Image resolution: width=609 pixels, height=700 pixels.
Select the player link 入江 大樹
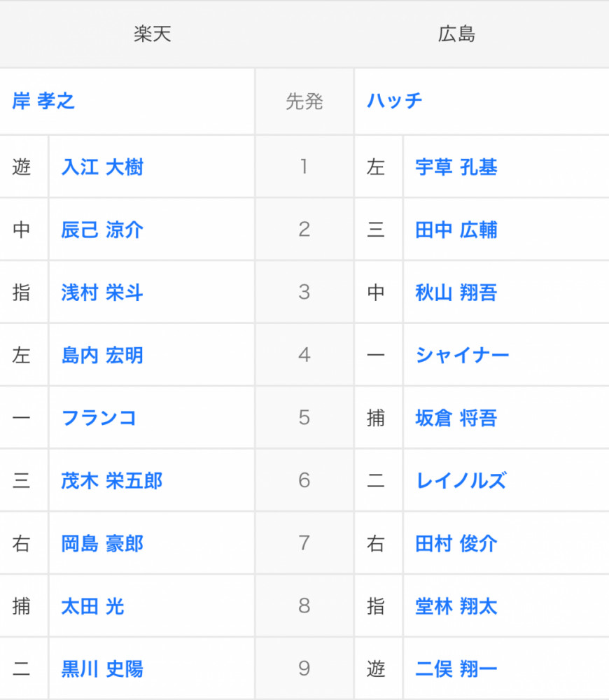[102, 168]
